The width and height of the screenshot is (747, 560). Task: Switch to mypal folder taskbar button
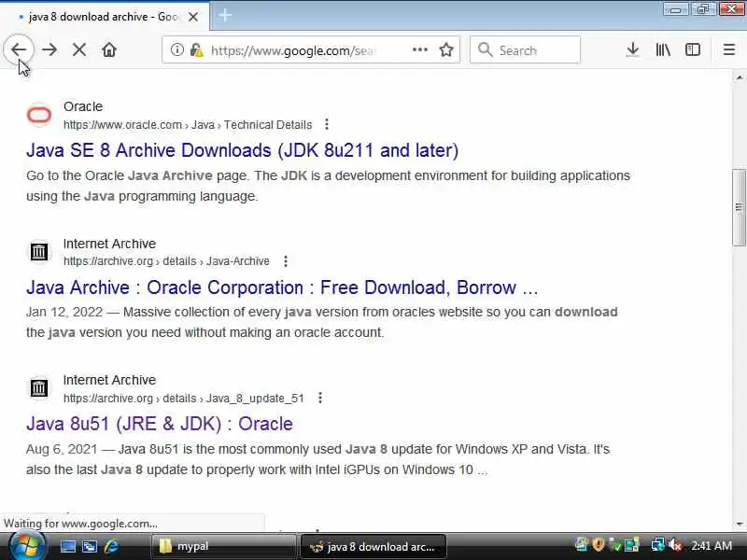tap(223, 546)
